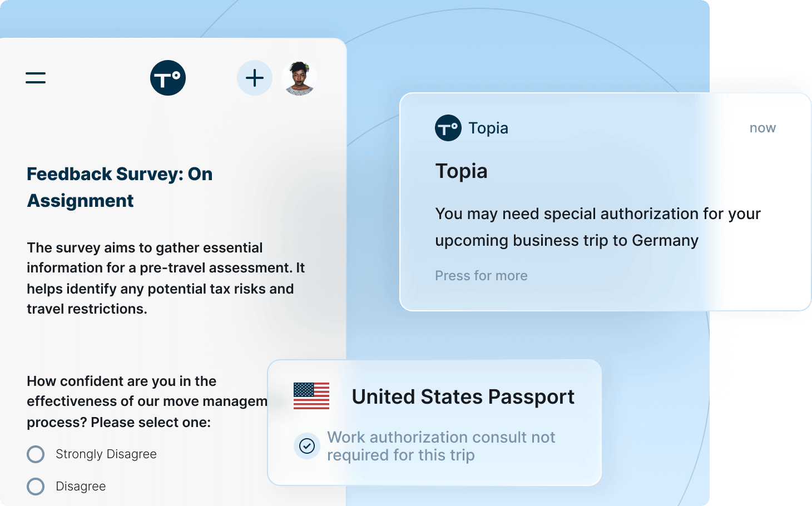Select the Strongly Disagree radio circle

coord(36,454)
